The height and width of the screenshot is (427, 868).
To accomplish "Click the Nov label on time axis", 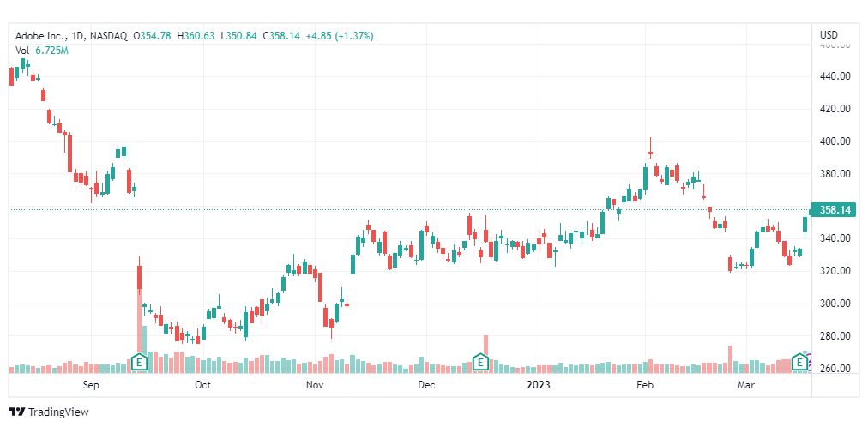I will click(x=315, y=385).
